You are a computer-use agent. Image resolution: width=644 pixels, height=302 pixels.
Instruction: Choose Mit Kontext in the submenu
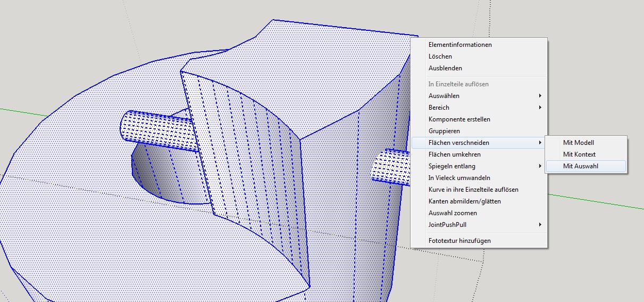[x=579, y=154]
